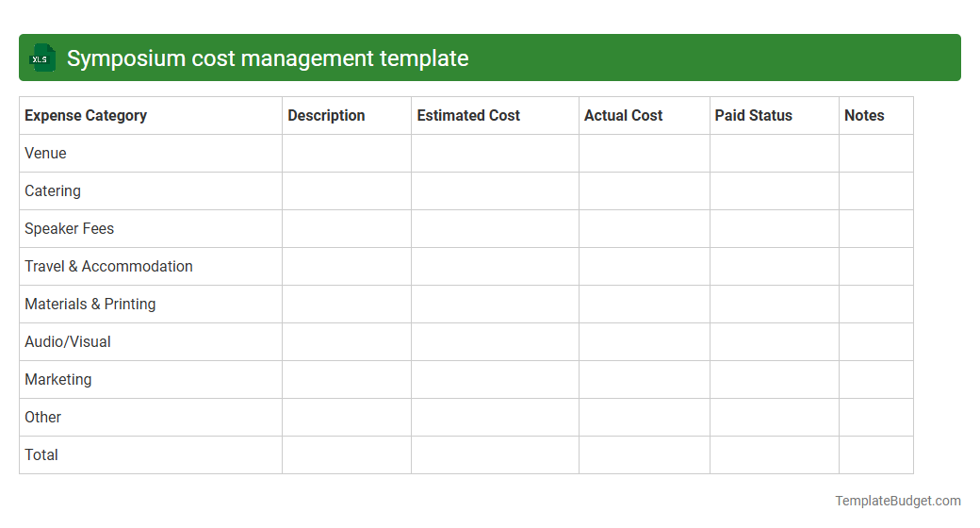Click the Symposium cost management template title
980x528 pixels.
[x=268, y=58]
